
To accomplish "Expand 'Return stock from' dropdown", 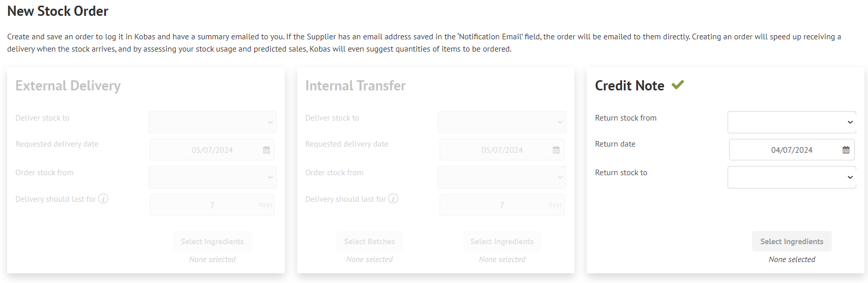I will point(791,123).
